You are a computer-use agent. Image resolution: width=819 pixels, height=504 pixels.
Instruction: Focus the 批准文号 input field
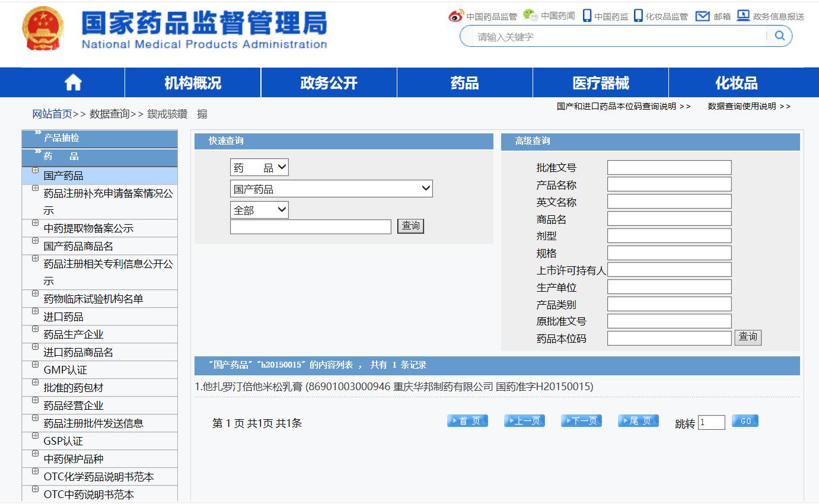(x=670, y=168)
